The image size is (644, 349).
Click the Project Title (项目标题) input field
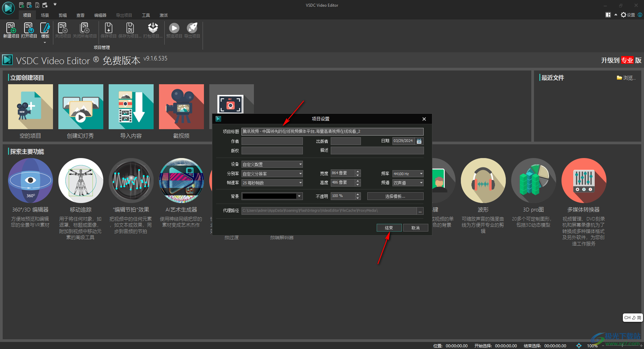click(x=332, y=132)
